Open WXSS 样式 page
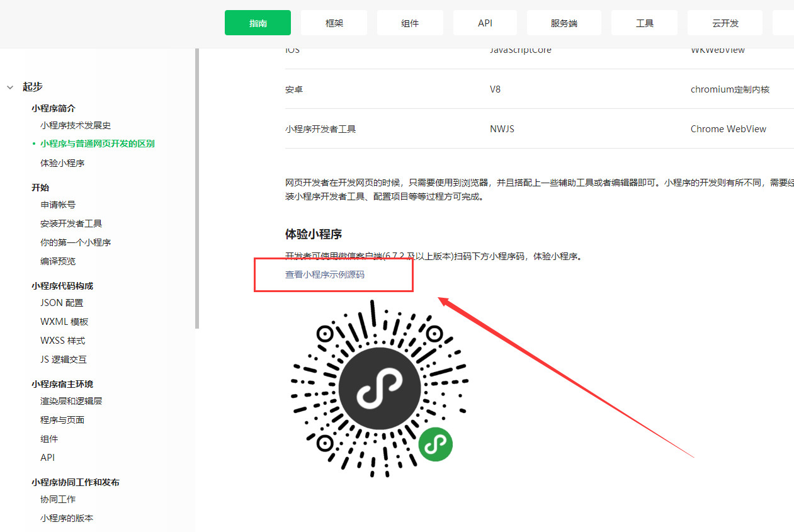794x532 pixels. 62,341
